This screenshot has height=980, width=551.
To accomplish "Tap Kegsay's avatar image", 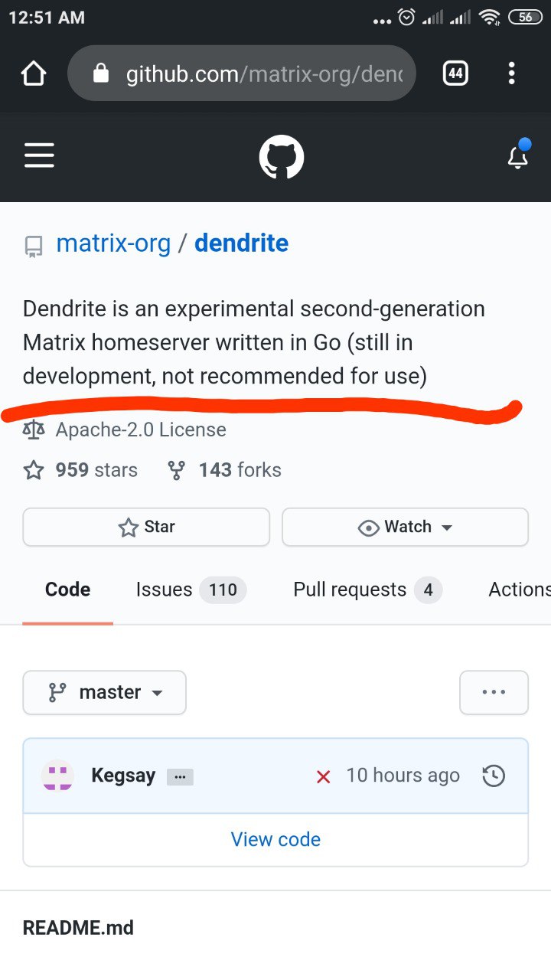I will pos(57,776).
